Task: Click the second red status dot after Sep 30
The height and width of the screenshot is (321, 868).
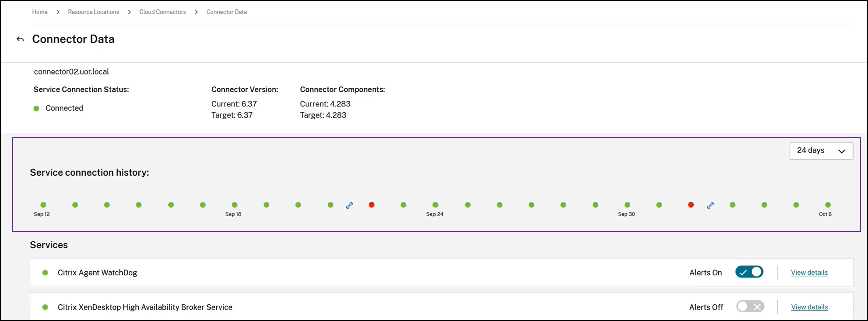Action: tap(691, 205)
